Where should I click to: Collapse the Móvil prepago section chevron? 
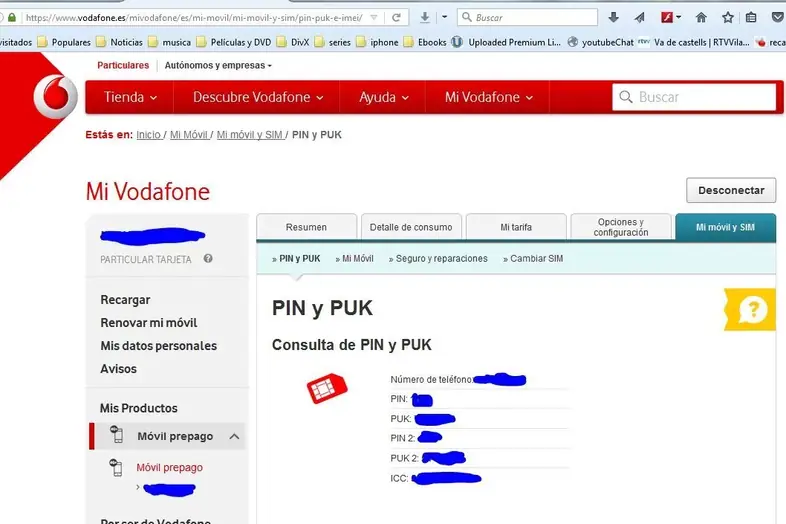point(234,437)
